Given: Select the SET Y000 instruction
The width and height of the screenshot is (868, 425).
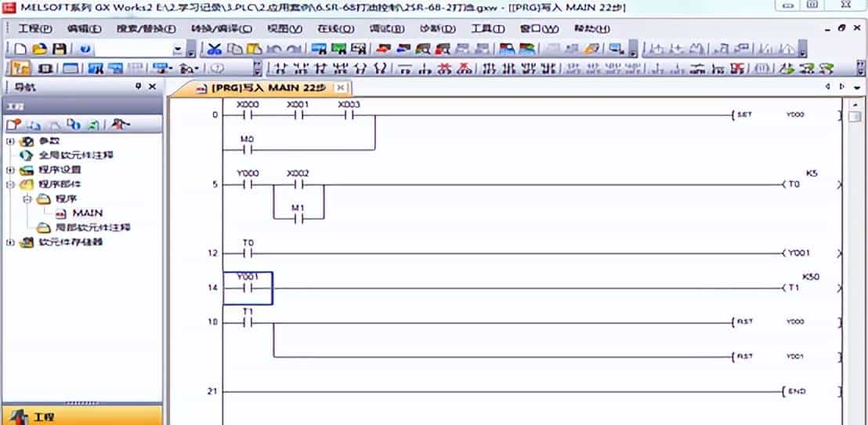Looking at the screenshot, I should pyautogui.click(x=787, y=114).
